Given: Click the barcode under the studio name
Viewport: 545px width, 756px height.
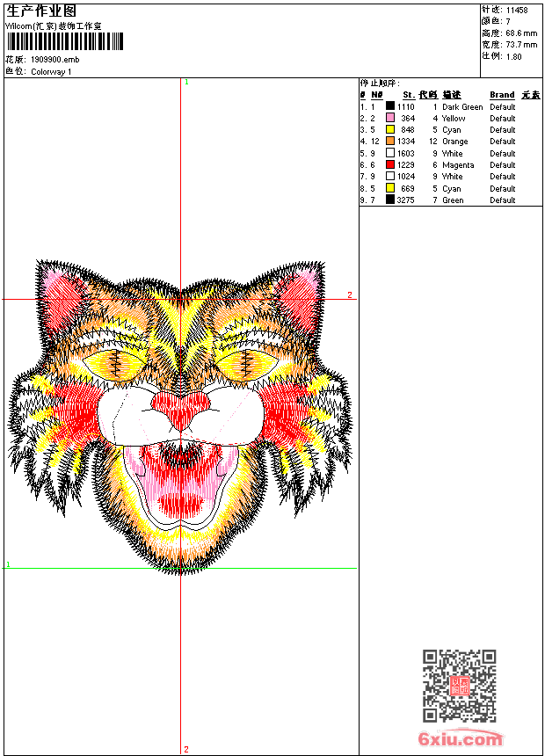Looking at the screenshot, I should click(x=65, y=41).
